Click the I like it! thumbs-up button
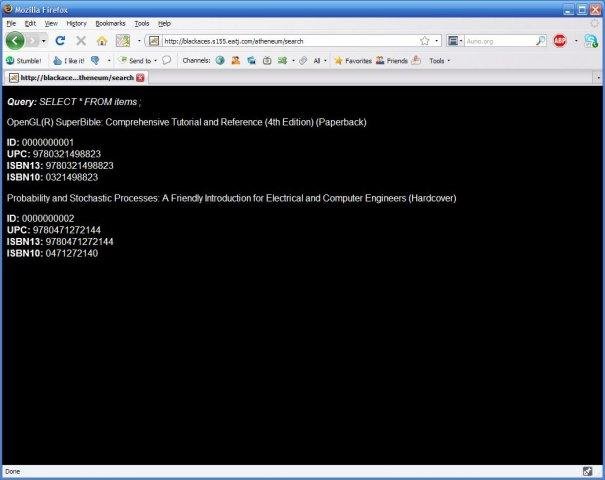Image resolution: width=605 pixels, height=480 pixels. pyautogui.click(x=69, y=61)
